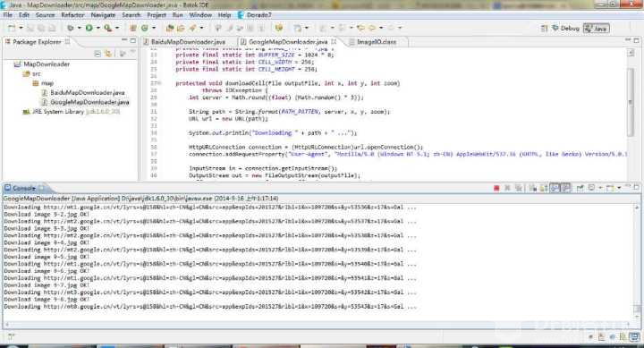Viewport: 644px width, 348px height.
Task: Terminate the running program with red stop
Action: pos(496,188)
